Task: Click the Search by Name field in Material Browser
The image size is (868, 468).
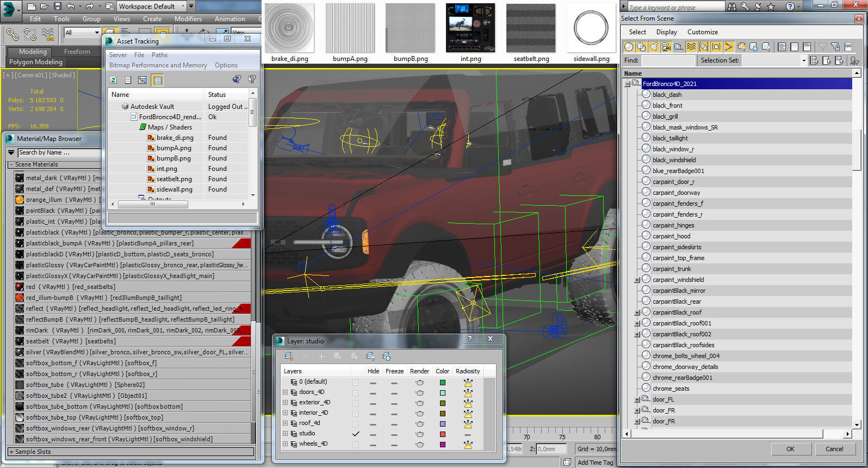Action: tap(59, 153)
